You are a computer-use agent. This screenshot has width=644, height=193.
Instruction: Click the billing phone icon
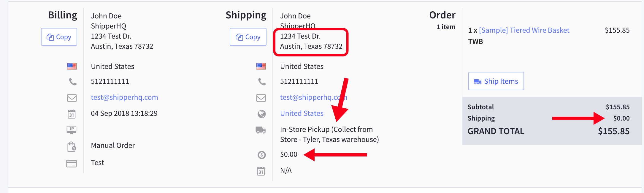click(73, 81)
